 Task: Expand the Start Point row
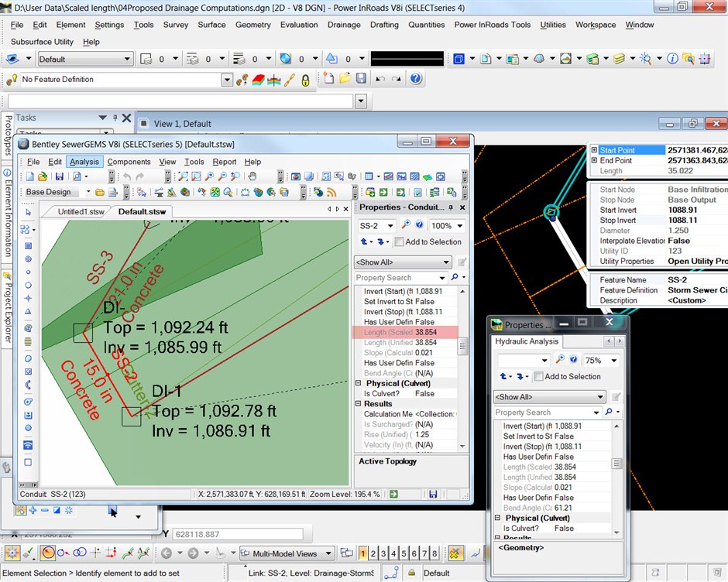click(594, 150)
